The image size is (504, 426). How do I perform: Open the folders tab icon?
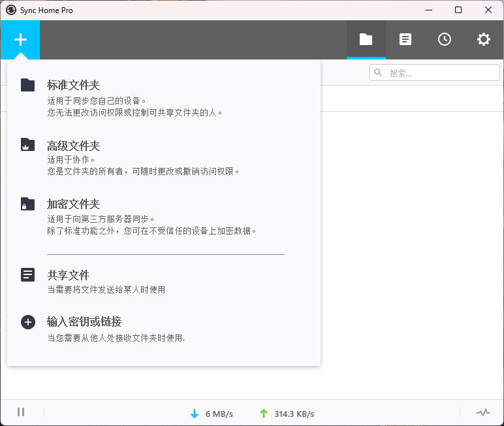(366, 40)
